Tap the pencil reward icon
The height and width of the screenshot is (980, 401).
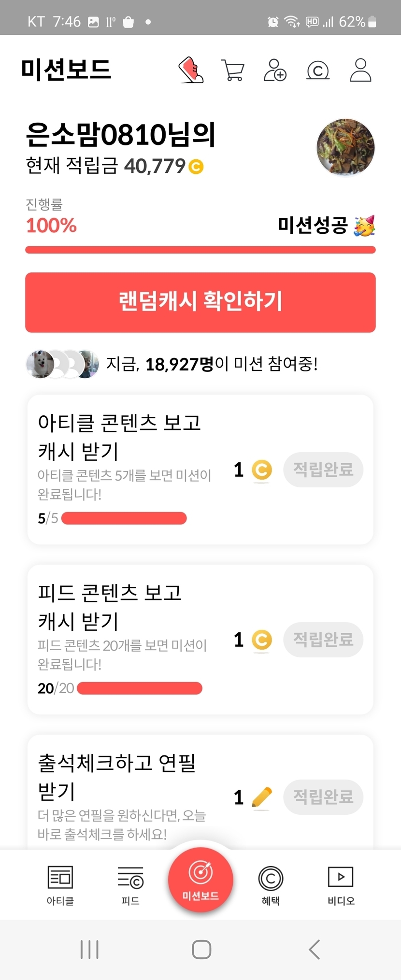point(262,797)
